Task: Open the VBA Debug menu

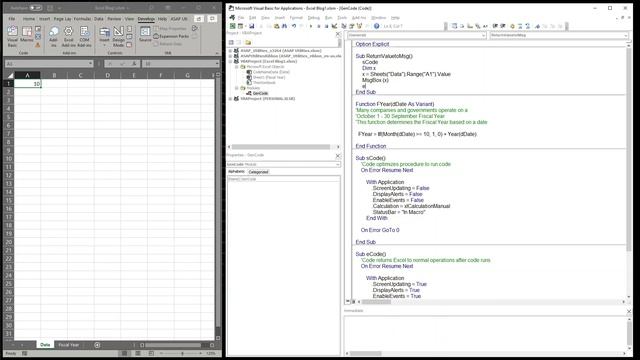Action: (313, 18)
